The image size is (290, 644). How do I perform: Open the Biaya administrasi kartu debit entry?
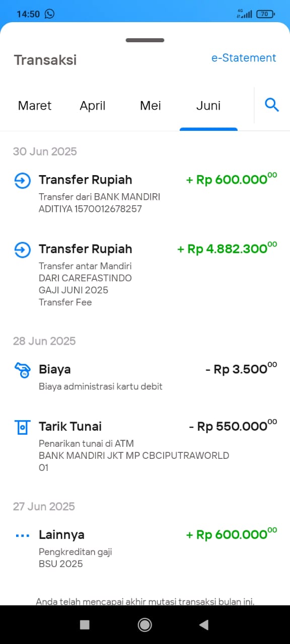[x=145, y=377]
